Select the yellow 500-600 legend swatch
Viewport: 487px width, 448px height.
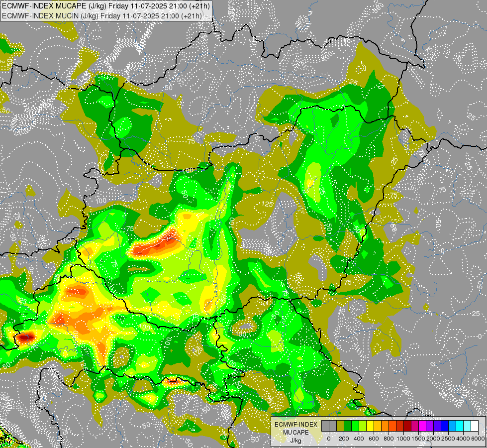[370, 426]
